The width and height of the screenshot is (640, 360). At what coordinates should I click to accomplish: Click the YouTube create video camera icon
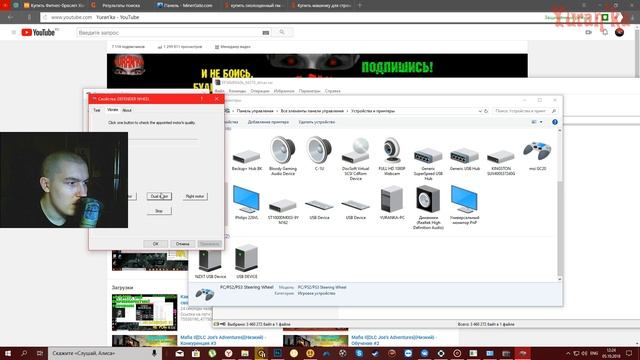click(x=588, y=32)
